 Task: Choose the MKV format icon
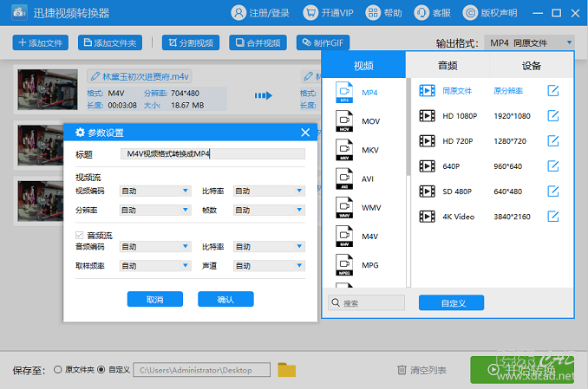tap(344, 150)
